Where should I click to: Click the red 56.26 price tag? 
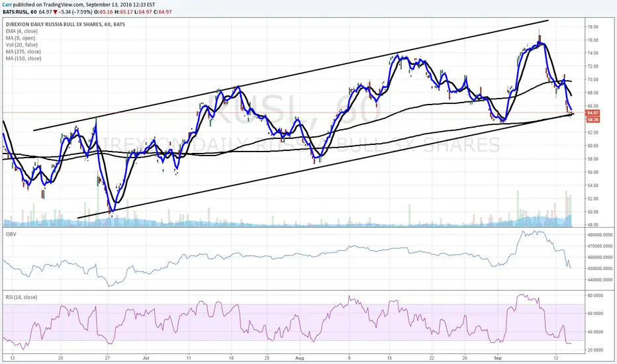(593, 120)
